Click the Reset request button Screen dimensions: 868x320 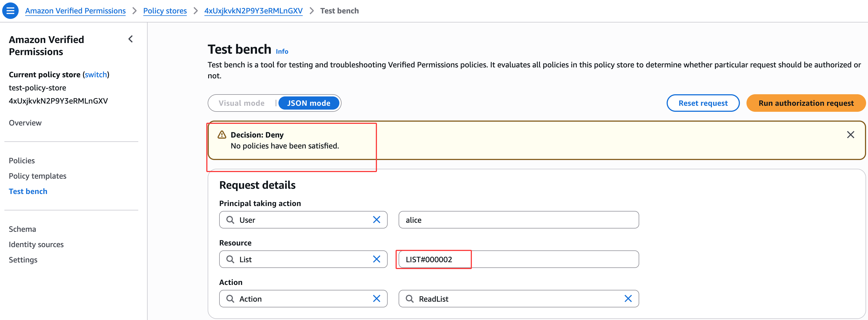[703, 103]
